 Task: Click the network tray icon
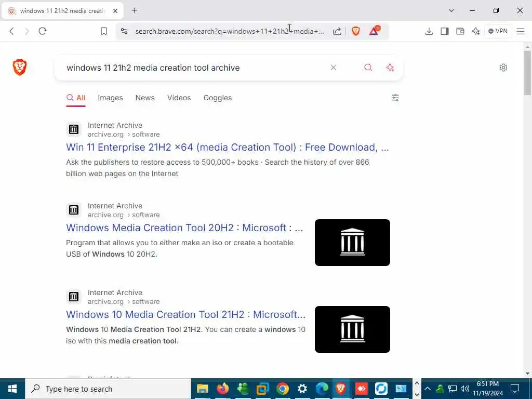point(453,389)
